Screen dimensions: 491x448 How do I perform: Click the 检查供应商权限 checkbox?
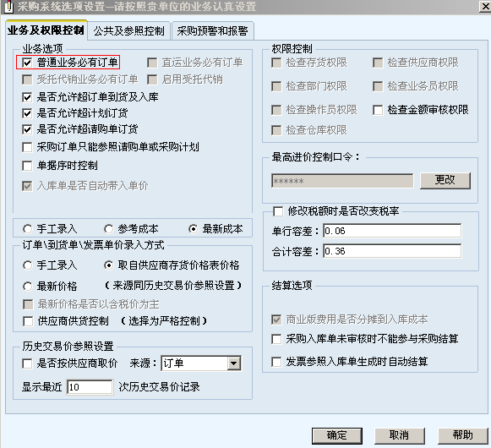378,63
